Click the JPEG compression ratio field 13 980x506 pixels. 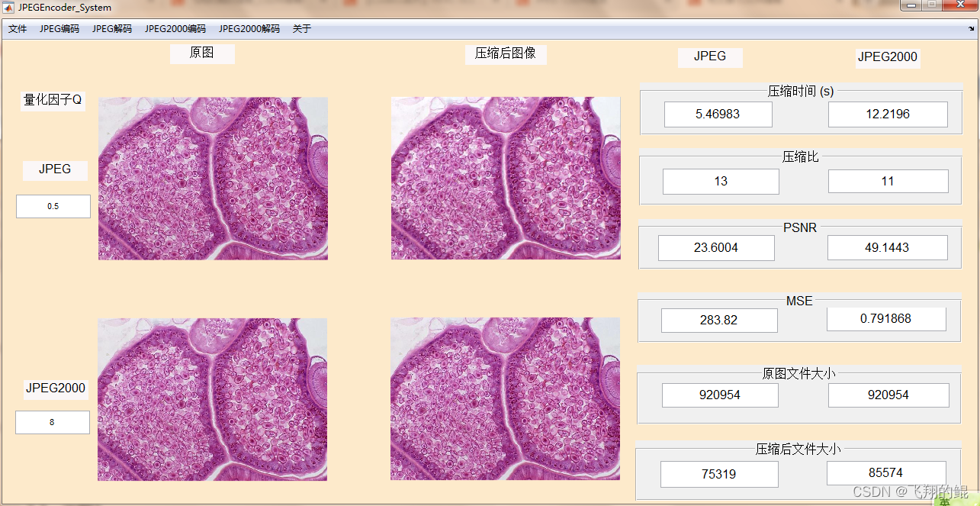(x=721, y=182)
